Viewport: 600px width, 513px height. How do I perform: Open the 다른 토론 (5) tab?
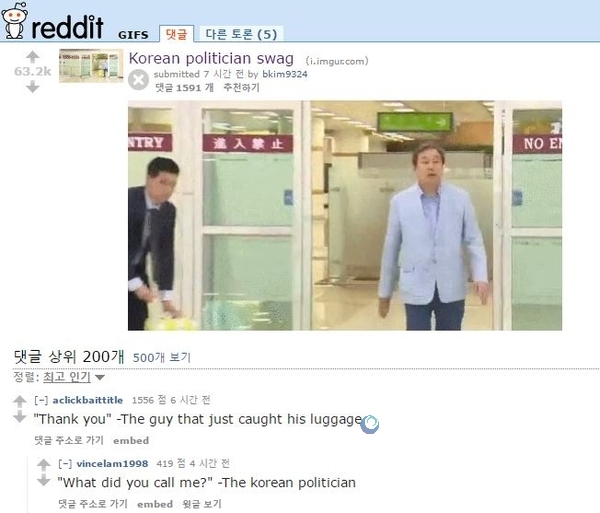click(x=241, y=34)
